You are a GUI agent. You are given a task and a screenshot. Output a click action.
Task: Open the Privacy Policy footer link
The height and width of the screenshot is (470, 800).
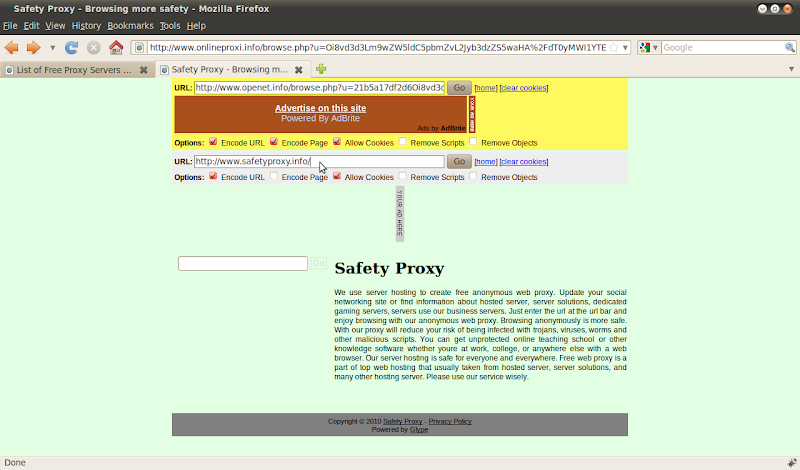[x=450, y=422]
